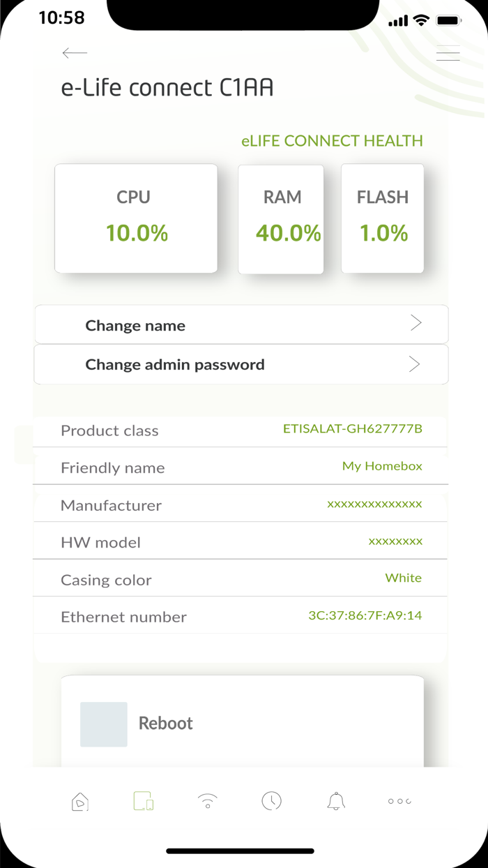
Task: Tap the My Homebox friendly name value
Action: click(x=382, y=465)
